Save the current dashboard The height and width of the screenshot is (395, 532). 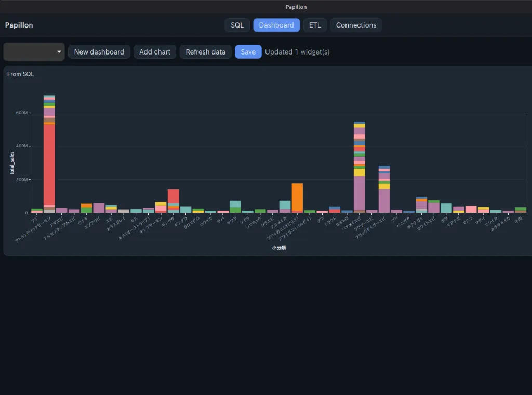coord(248,52)
